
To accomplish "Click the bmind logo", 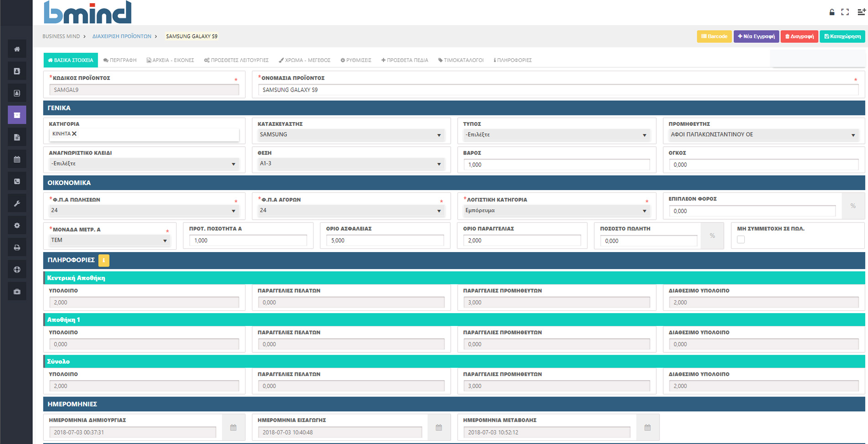I will 88,12.
